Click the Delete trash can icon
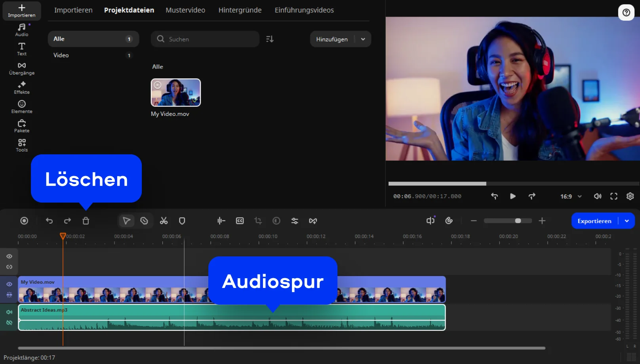Viewport: 640px width, 364px height. tap(86, 221)
